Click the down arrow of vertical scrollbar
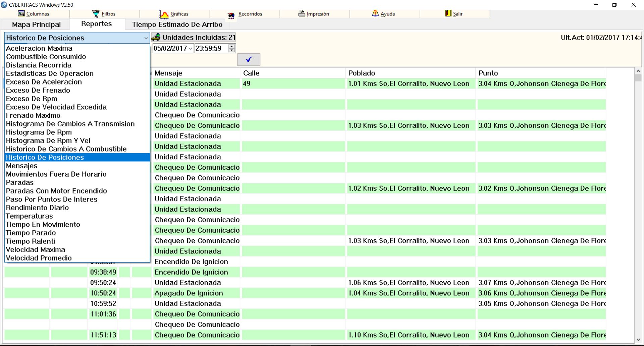Screen dimensions: 644x346 pos(638,340)
